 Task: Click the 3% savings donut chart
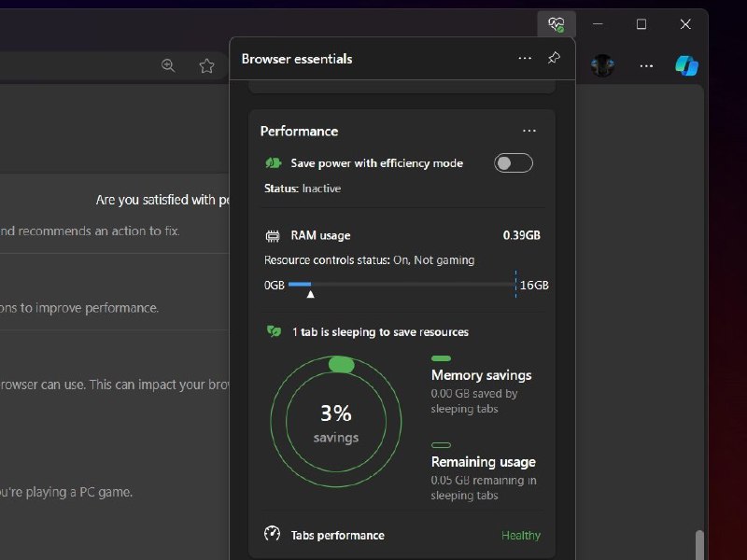336,423
